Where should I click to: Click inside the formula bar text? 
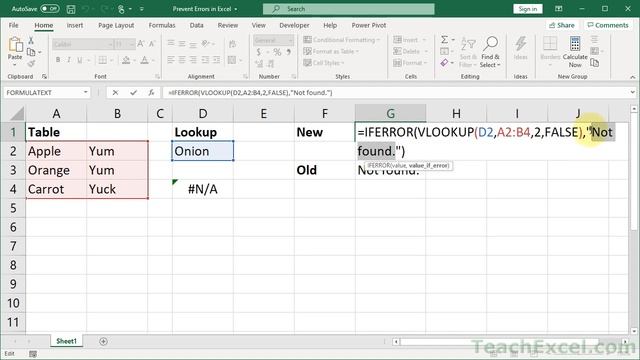[x=250, y=93]
